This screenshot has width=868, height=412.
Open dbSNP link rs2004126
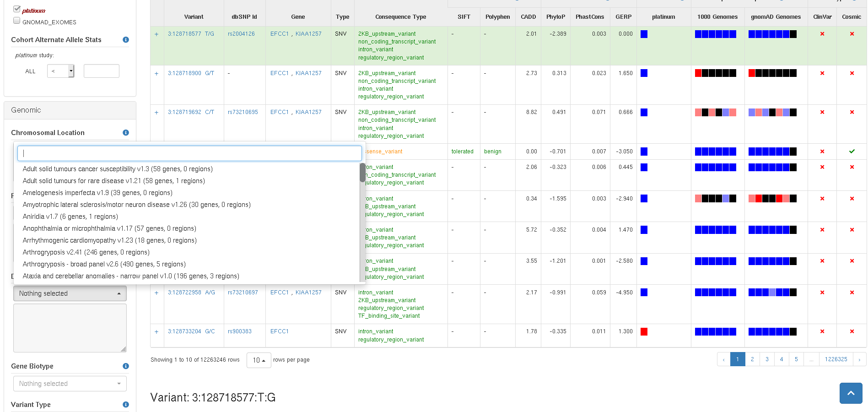[x=241, y=34]
